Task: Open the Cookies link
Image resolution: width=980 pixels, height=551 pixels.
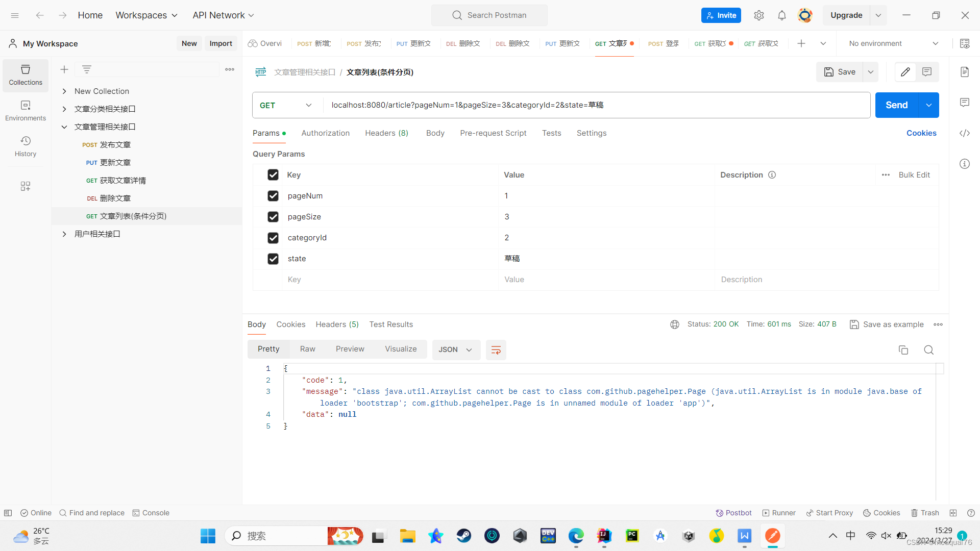Action: (921, 133)
